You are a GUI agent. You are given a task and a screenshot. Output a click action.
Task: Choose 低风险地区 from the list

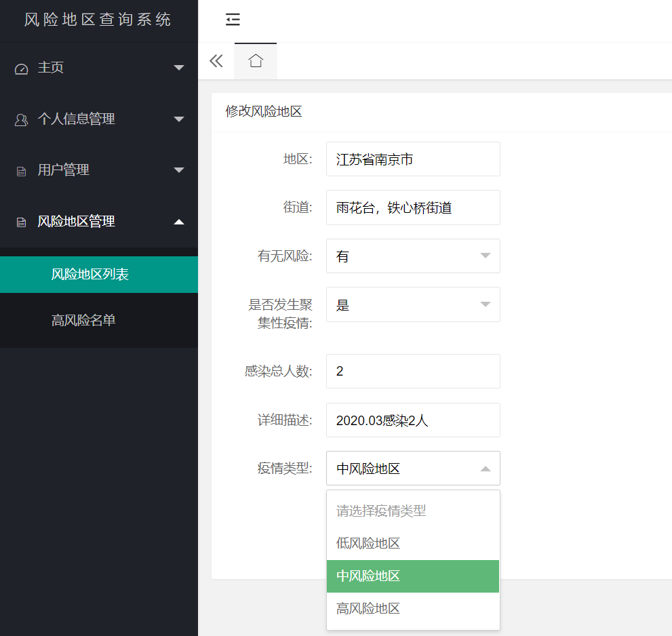(x=413, y=543)
